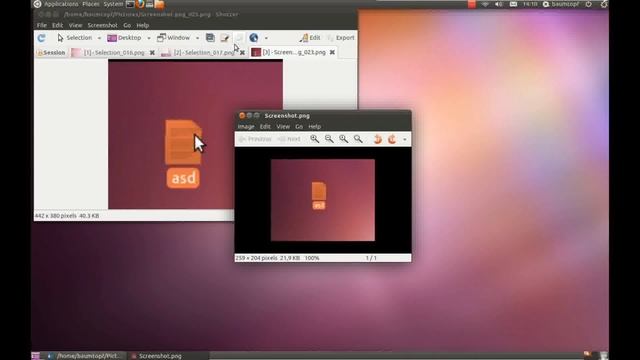Launch the terminal from top panel
The image size is (640, 360).
(x=130, y=4)
